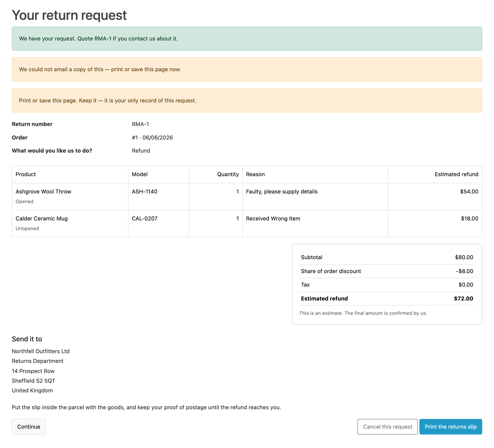Viewport: 494px width, 448px height.
Task: Select the 'Your return request' heading
Action: [x=69, y=15]
